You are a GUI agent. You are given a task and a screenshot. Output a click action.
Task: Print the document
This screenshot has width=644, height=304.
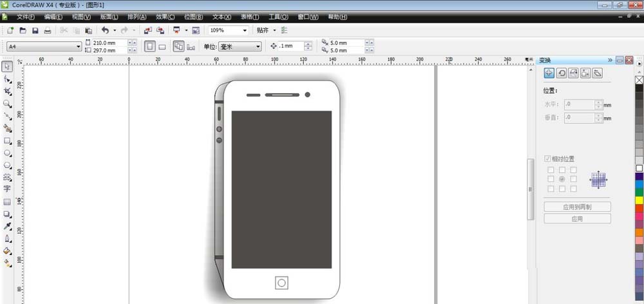click(x=48, y=30)
